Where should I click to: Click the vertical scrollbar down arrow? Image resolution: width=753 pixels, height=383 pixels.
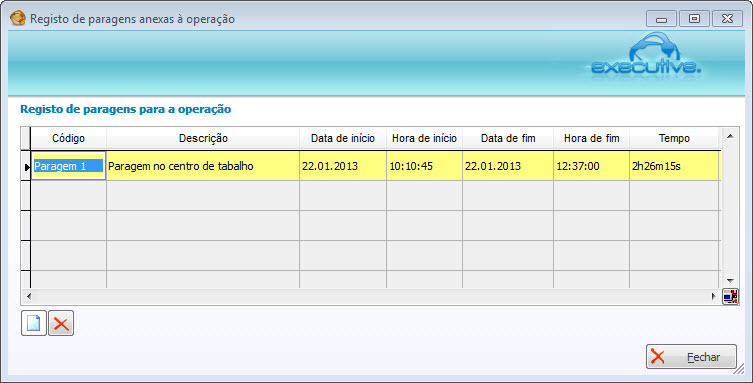click(x=730, y=280)
